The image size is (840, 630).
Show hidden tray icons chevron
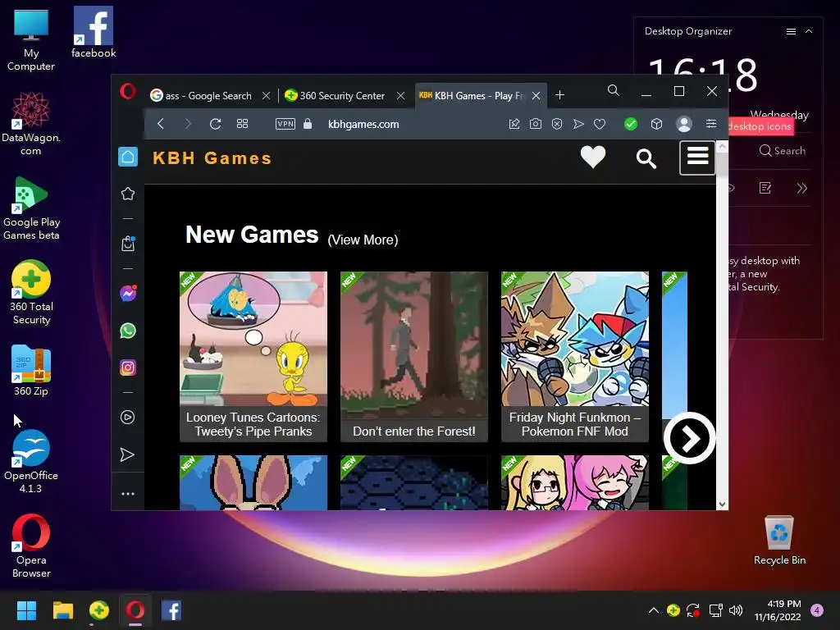click(x=653, y=610)
